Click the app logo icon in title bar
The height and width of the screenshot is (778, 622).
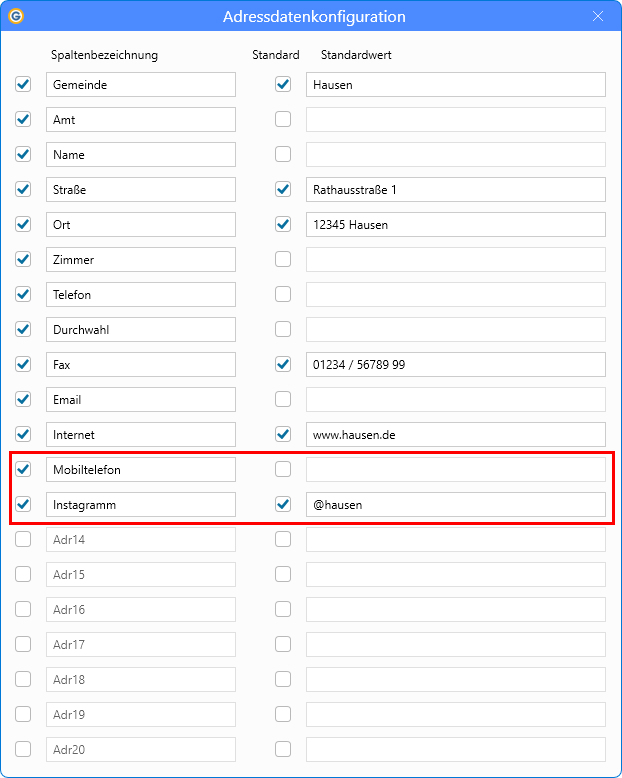click(x=15, y=16)
